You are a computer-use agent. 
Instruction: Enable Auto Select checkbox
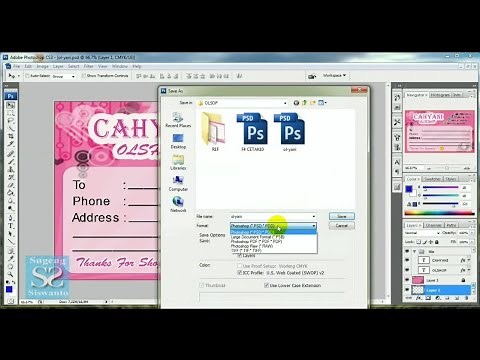coord(28,76)
